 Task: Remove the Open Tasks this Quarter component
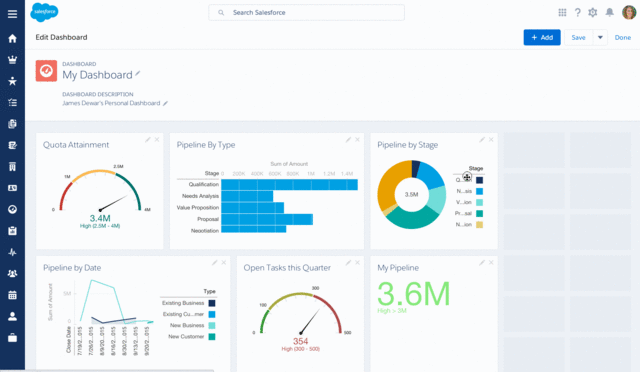click(358, 263)
